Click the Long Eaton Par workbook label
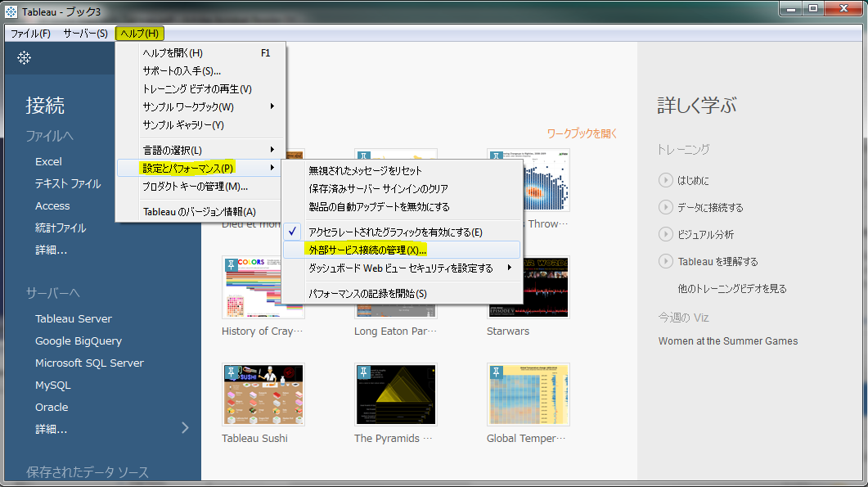The image size is (868, 487). [395, 331]
